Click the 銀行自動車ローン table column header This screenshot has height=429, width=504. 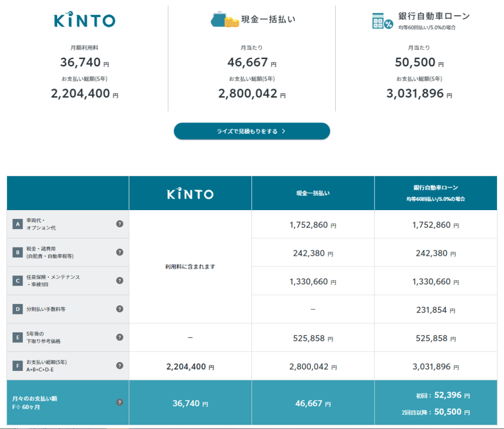click(x=436, y=193)
